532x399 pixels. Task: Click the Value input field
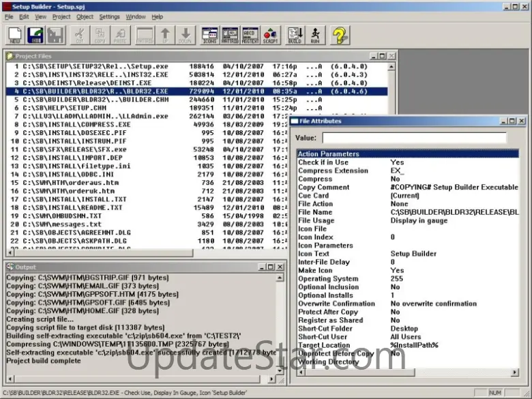414,138
